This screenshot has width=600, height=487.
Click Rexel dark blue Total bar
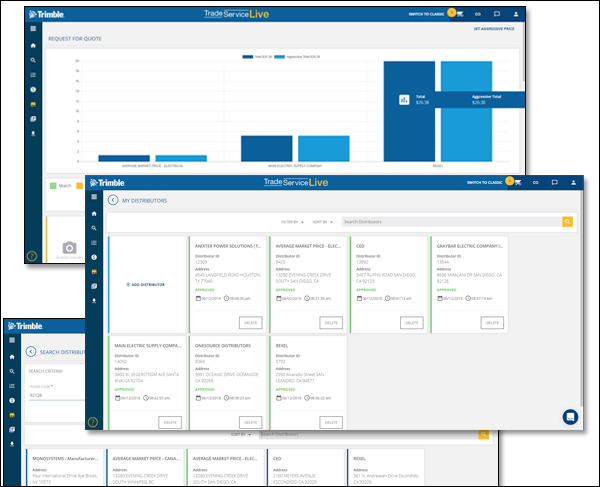pyautogui.click(x=409, y=111)
